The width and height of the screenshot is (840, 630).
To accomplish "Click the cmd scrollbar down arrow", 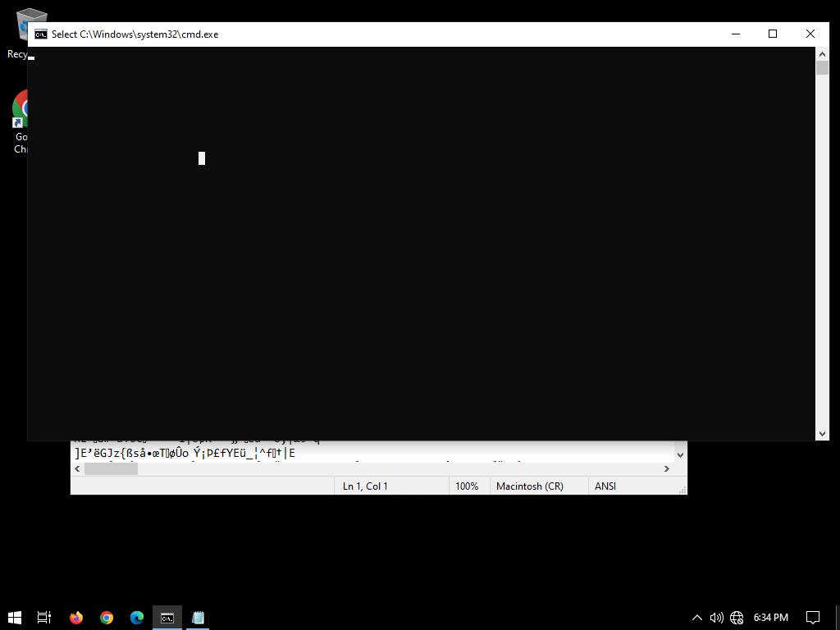I will pyautogui.click(x=822, y=433).
